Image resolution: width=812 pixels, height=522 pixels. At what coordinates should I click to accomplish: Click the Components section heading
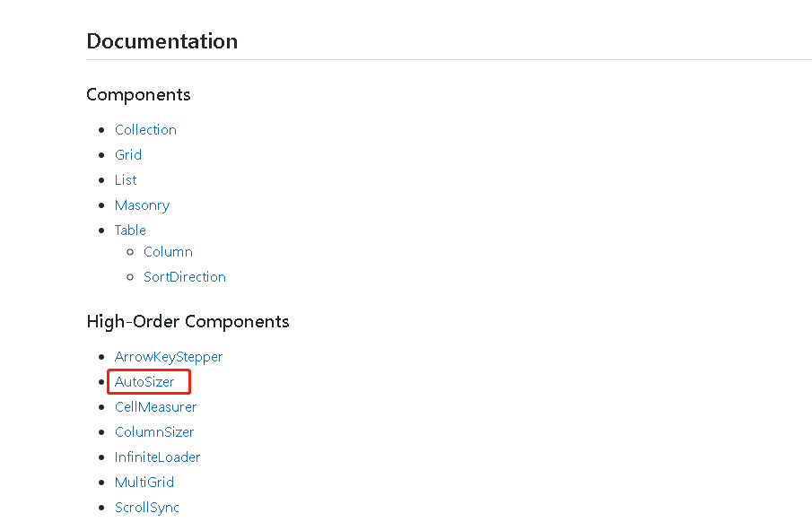click(x=138, y=94)
